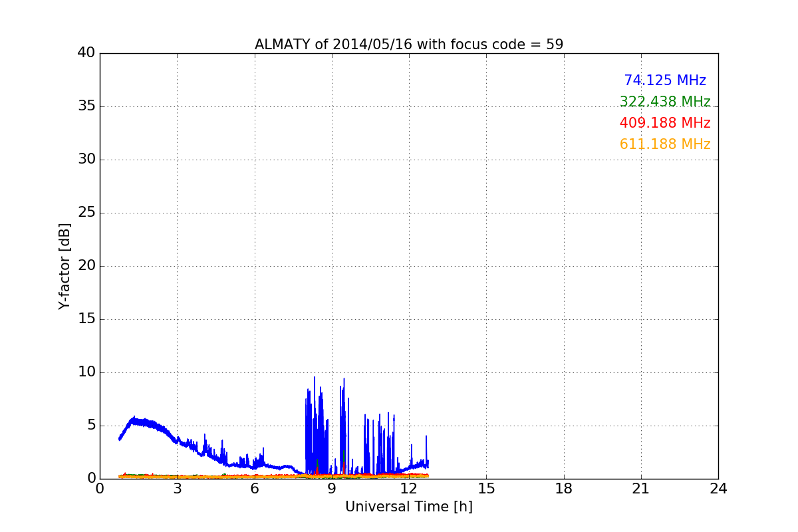Viewport: 798px width, 532px height.
Task: Click the "Universal Time [h]" axis label
Action: click(409, 507)
